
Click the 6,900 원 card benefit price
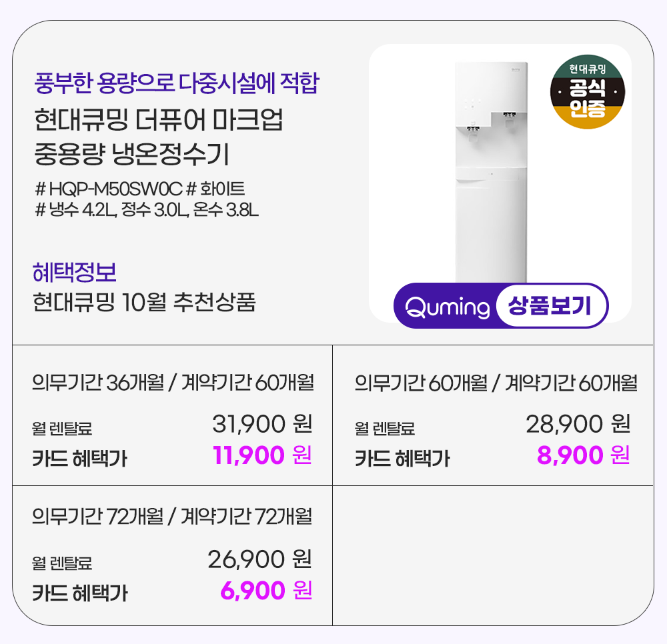pyautogui.click(x=266, y=591)
